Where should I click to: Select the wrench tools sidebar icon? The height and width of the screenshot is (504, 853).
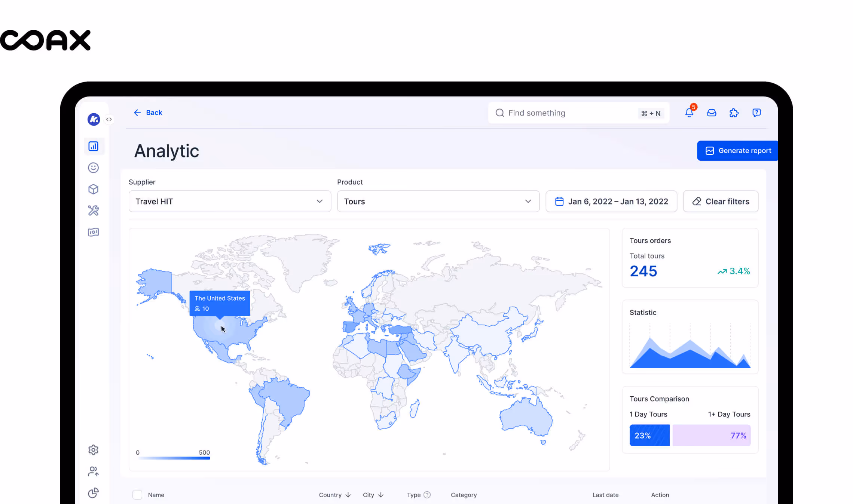tap(93, 210)
